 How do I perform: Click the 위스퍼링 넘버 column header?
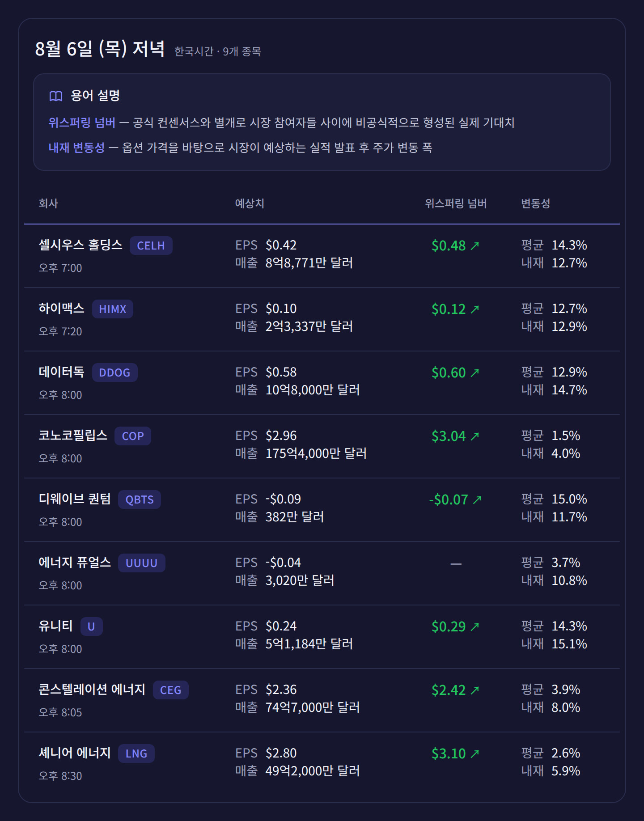tap(456, 203)
